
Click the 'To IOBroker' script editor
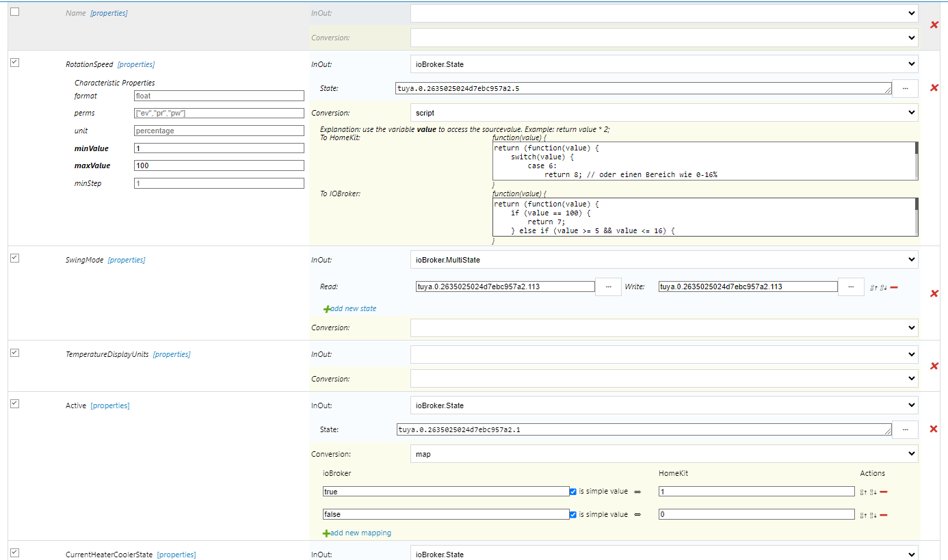click(x=705, y=217)
